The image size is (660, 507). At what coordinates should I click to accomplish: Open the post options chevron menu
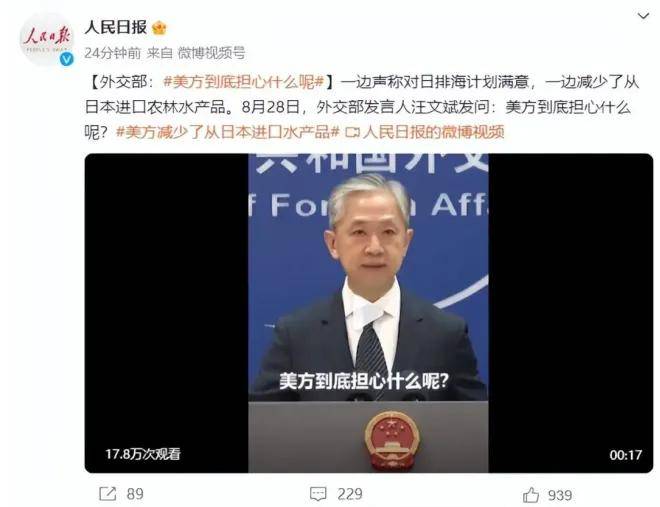tap(643, 16)
